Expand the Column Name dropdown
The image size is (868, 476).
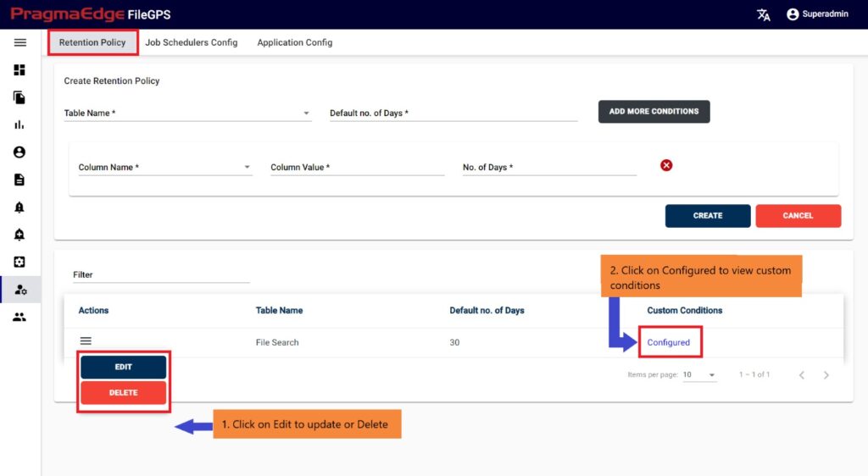165,167
